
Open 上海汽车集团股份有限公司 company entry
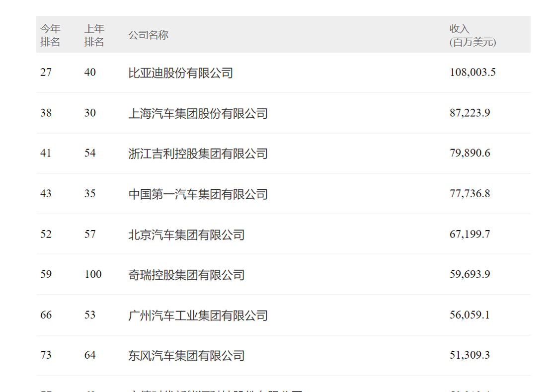tap(198, 113)
